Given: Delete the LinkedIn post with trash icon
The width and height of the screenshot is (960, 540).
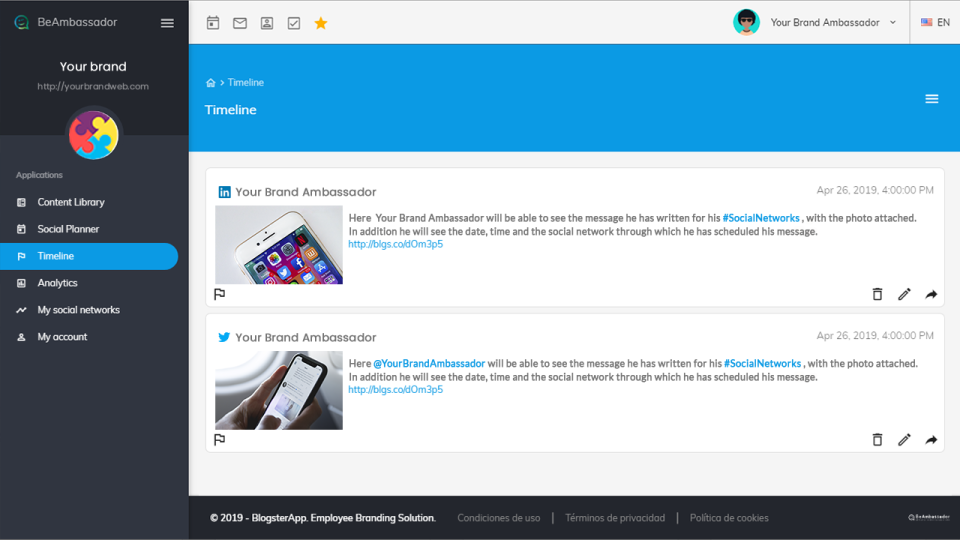Looking at the screenshot, I should [x=877, y=294].
